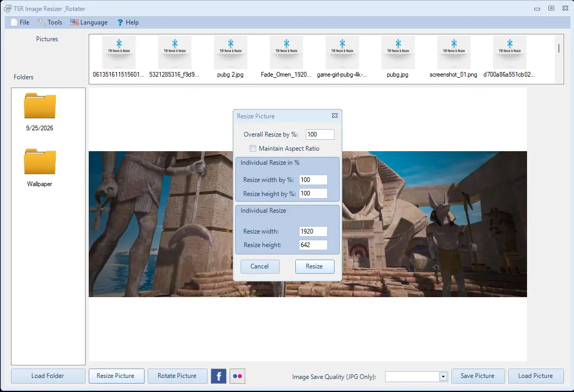Click the Resize height by % field

(x=313, y=193)
